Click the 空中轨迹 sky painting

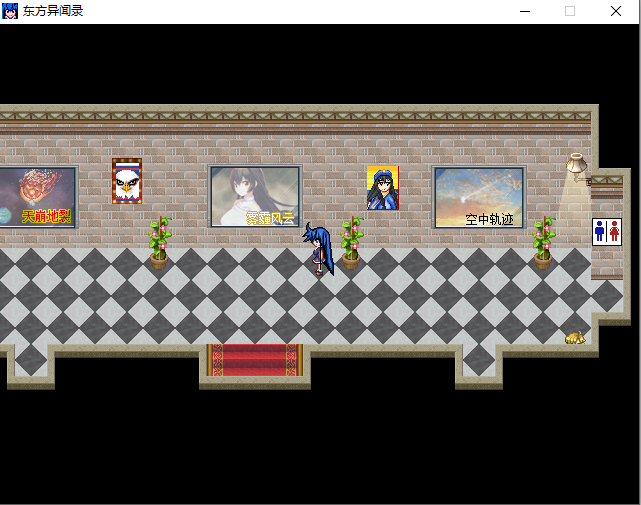pyautogui.click(x=479, y=197)
